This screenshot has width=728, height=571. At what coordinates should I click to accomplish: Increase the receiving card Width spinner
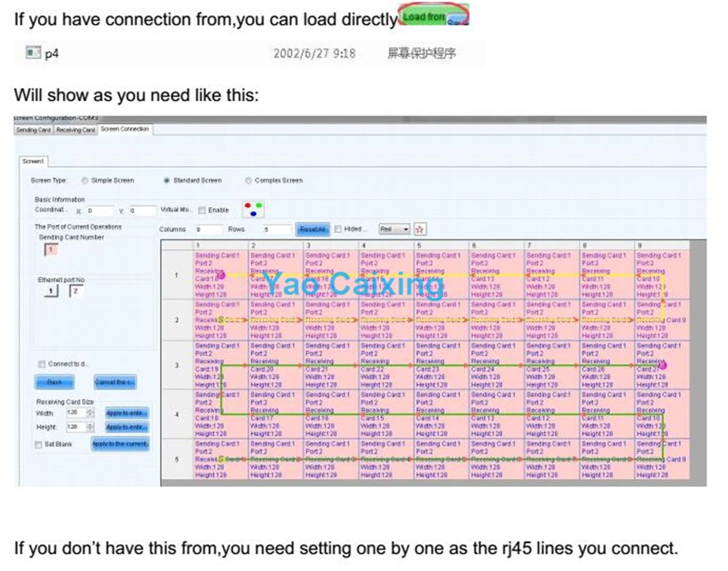(90, 409)
